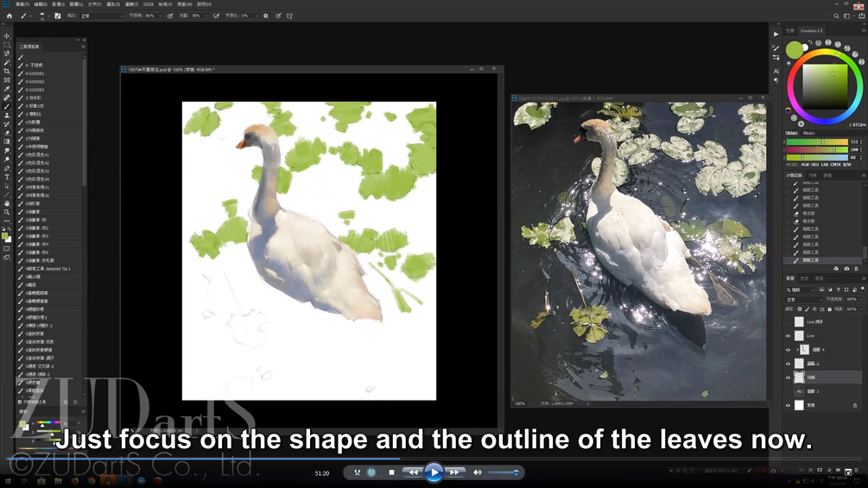Select the HSV mode in Coolorus
This screenshot has height=488, width=868.
click(x=814, y=164)
